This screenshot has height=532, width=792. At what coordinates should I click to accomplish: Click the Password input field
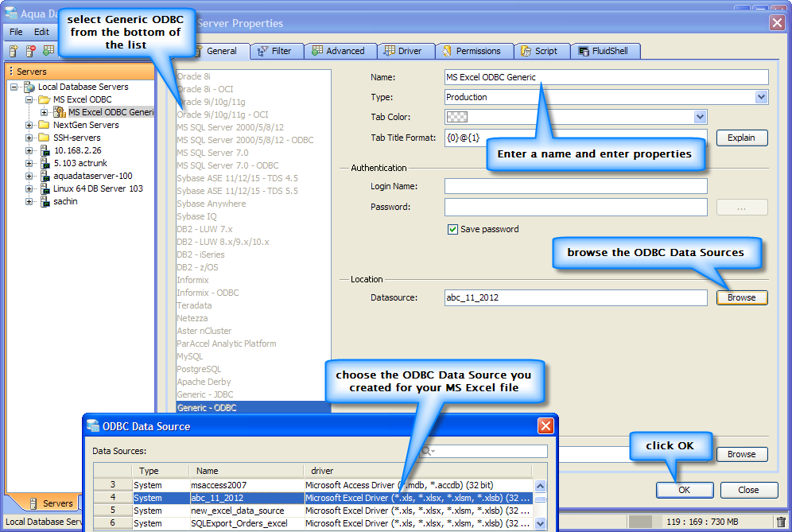coord(575,207)
